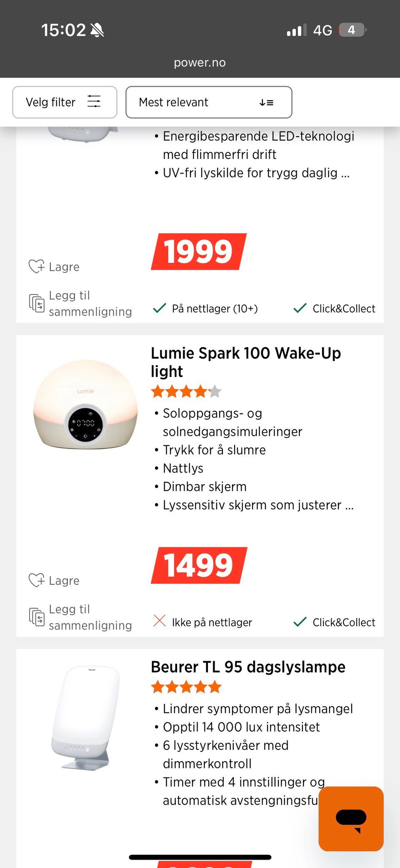Tap the filter sliders icon
Screen dimensions: 400x868
(x=94, y=101)
